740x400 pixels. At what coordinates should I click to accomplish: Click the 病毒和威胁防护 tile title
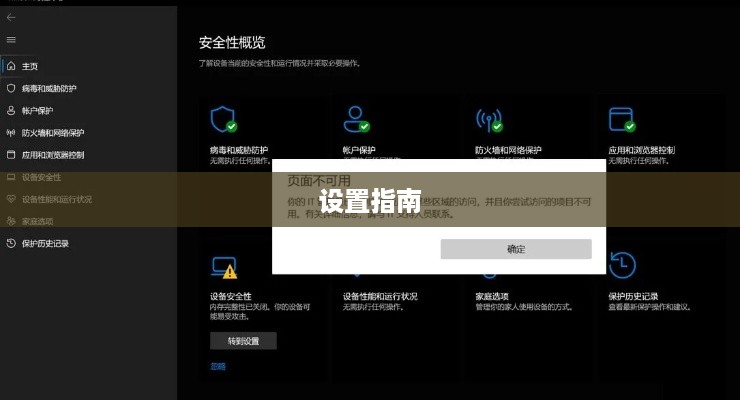pos(239,150)
